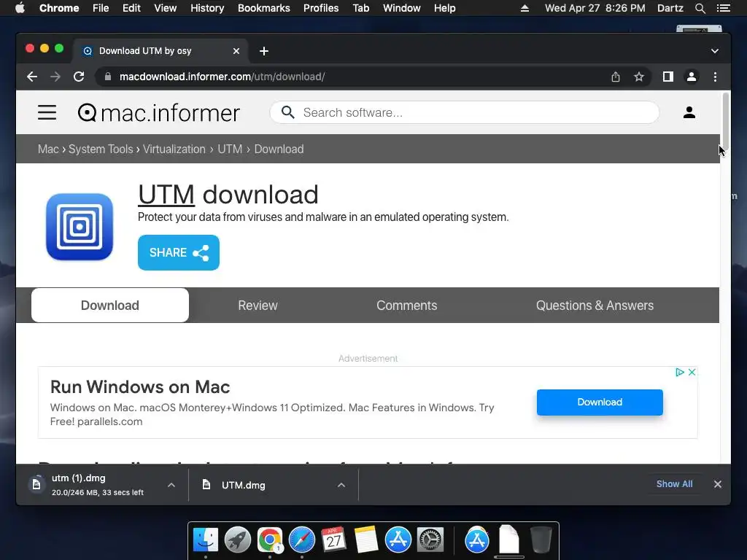The width and height of the screenshot is (747, 560).
Task: Go to UTM breadcrumb
Action: tap(230, 149)
